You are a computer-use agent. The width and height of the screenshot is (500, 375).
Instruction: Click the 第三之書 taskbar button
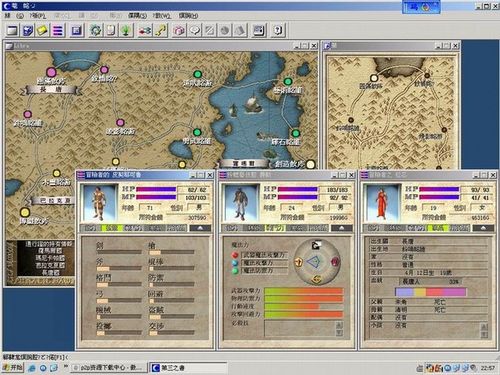[x=188, y=368]
